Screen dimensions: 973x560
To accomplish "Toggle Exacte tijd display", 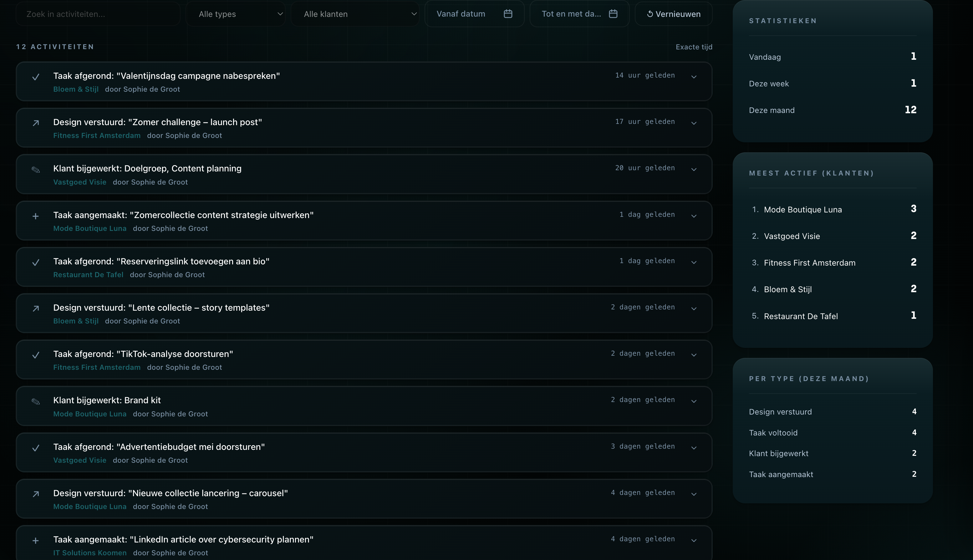I will click(694, 47).
